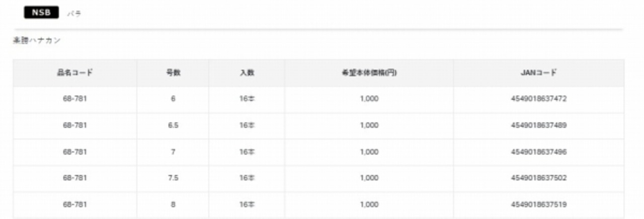Click the 品名コード column header
This screenshot has height=219, width=644.
(x=75, y=72)
